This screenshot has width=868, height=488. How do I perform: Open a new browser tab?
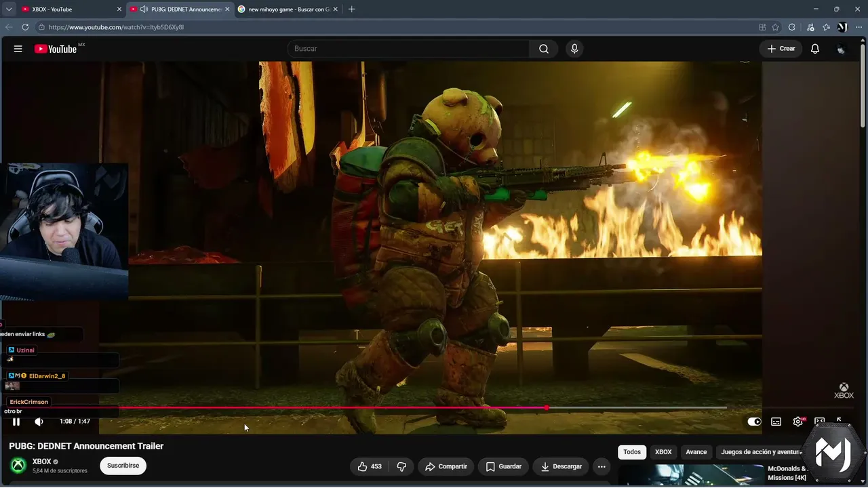point(351,9)
